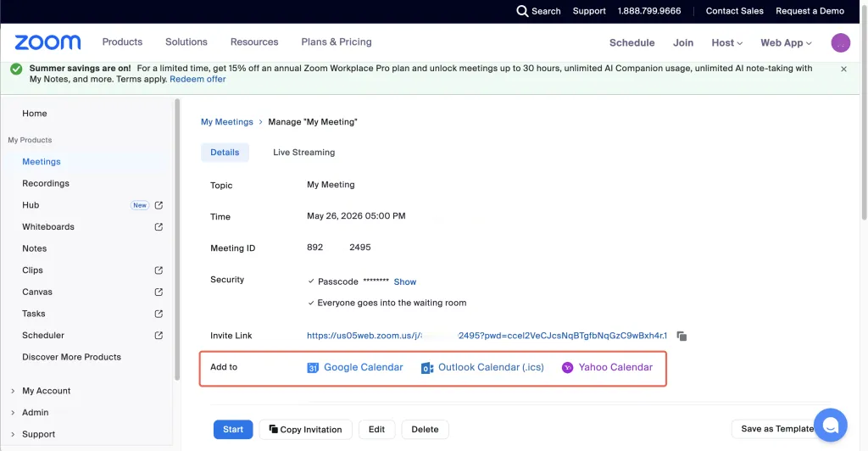Click the Yahoo Calendar icon
The height and width of the screenshot is (451, 868).
click(x=567, y=367)
